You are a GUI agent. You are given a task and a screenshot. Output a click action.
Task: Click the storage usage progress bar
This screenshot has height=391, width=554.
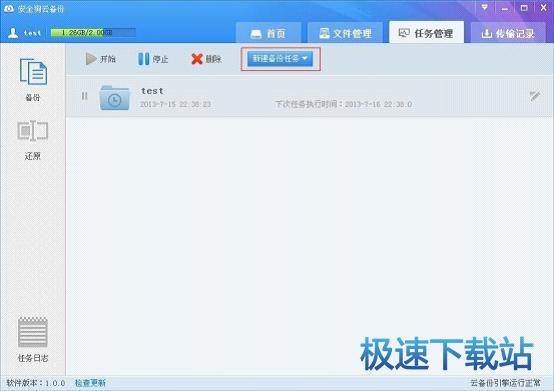[x=93, y=32]
